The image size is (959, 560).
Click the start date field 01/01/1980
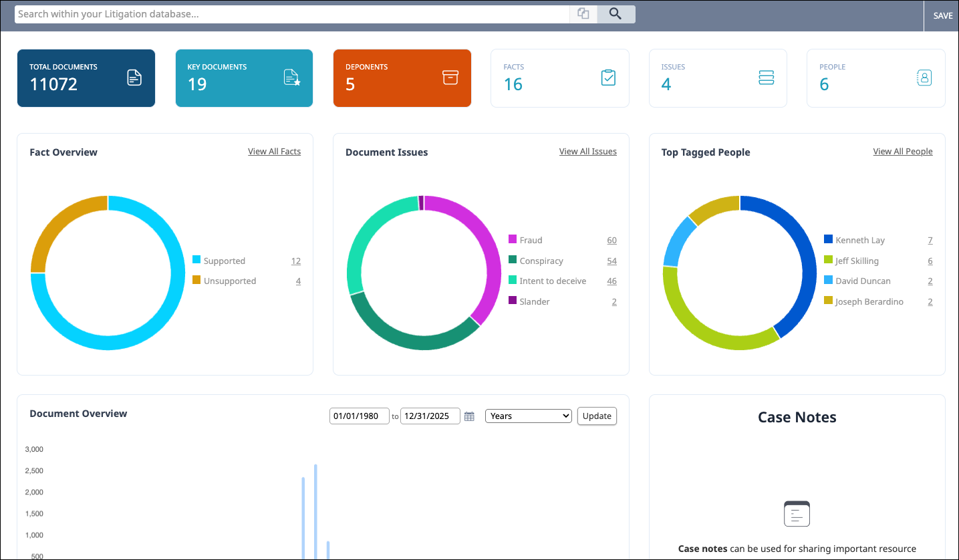point(360,416)
